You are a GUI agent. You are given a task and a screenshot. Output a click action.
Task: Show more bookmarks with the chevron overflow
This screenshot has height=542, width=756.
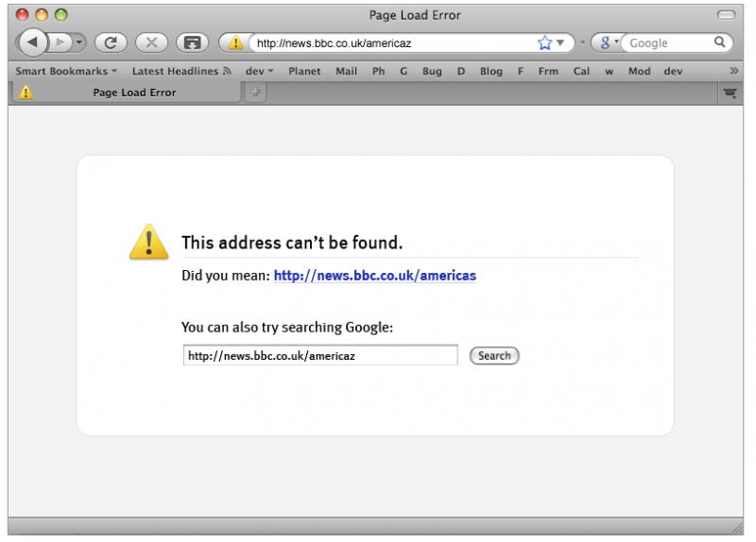[x=734, y=71]
